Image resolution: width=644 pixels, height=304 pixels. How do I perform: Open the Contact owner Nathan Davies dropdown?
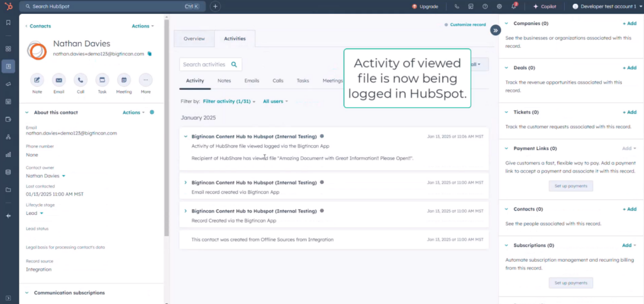tap(45, 176)
